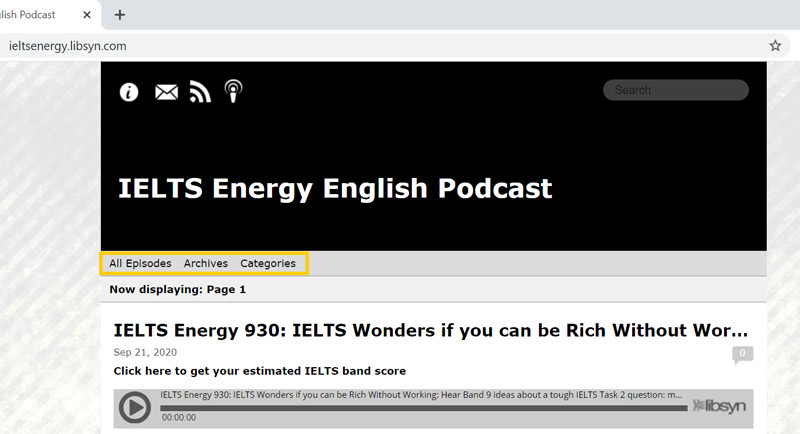Click the estimated IELTS band score link
This screenshot has height=434, width=800.
260,371
